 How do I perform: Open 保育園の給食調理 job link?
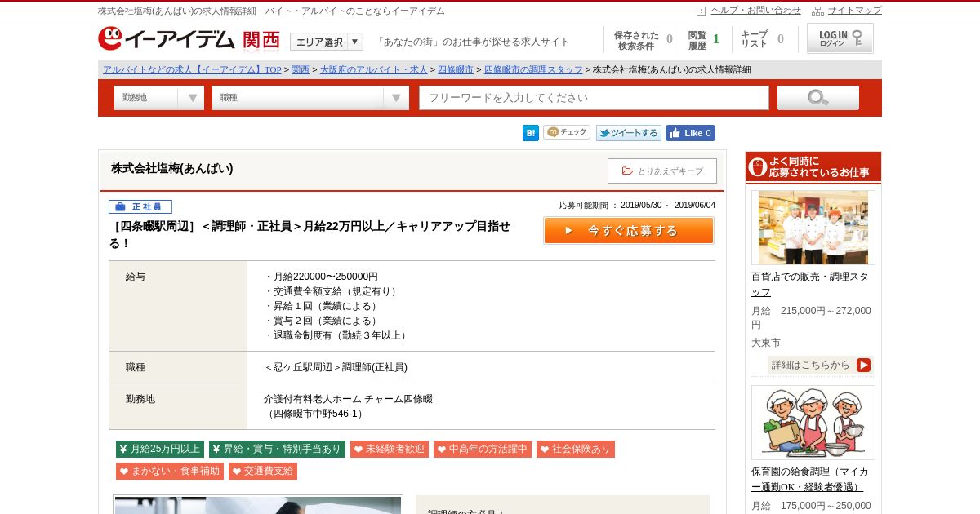coord(810,479)
